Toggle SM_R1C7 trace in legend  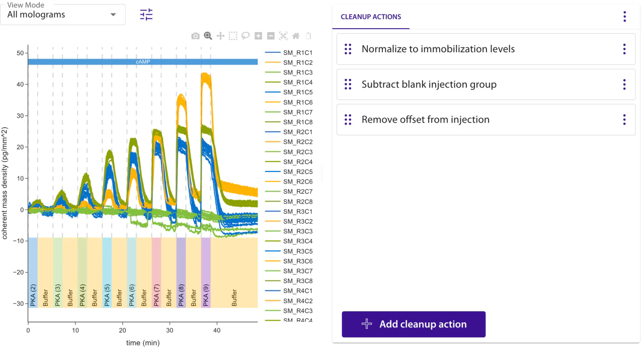(x=289, y=112)
